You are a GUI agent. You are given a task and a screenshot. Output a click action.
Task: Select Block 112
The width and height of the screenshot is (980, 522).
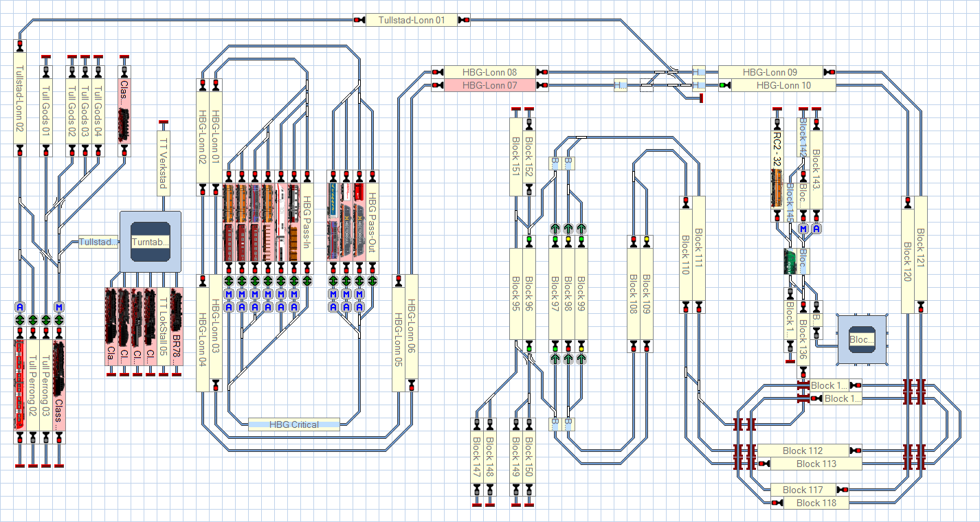[x=803, y=451]
